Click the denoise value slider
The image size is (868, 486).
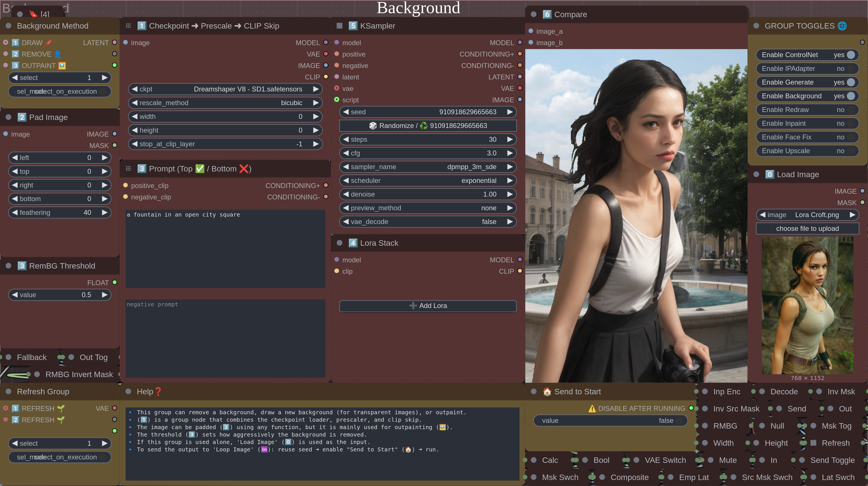tap(428, 194)
